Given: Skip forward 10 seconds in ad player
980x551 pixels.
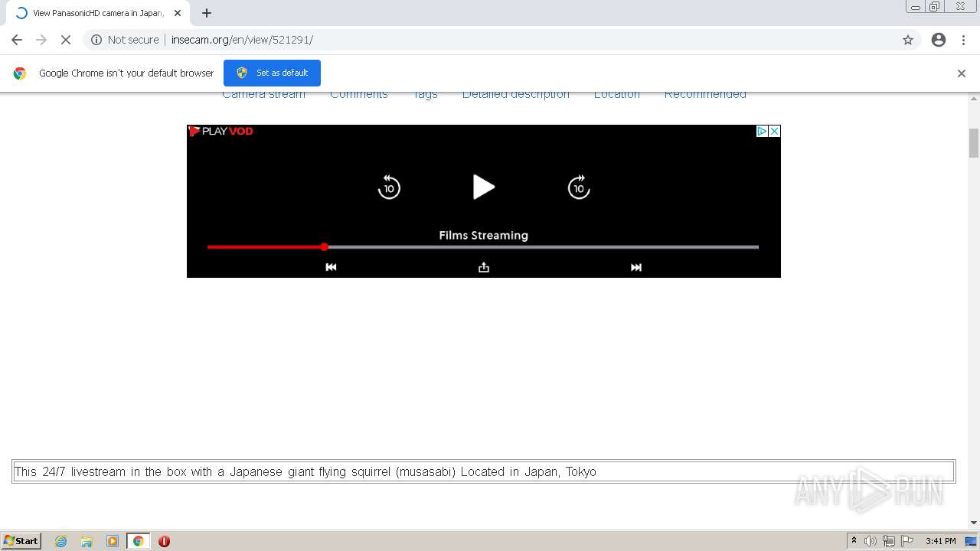Looking at the screenshot, I should pos(579,187).
